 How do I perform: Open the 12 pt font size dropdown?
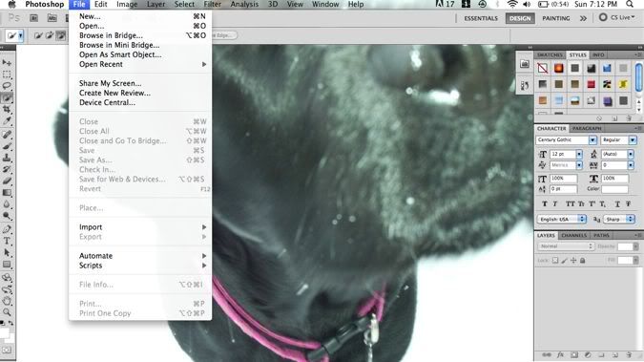[579, 155]
